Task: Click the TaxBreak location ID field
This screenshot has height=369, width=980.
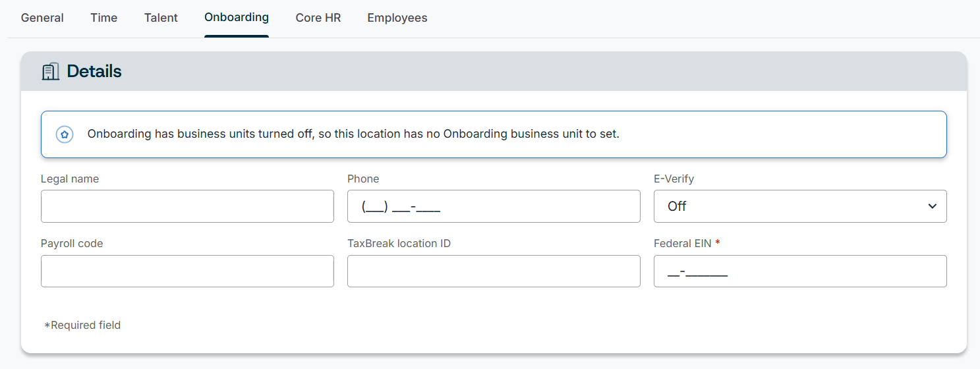Action: 494,271
